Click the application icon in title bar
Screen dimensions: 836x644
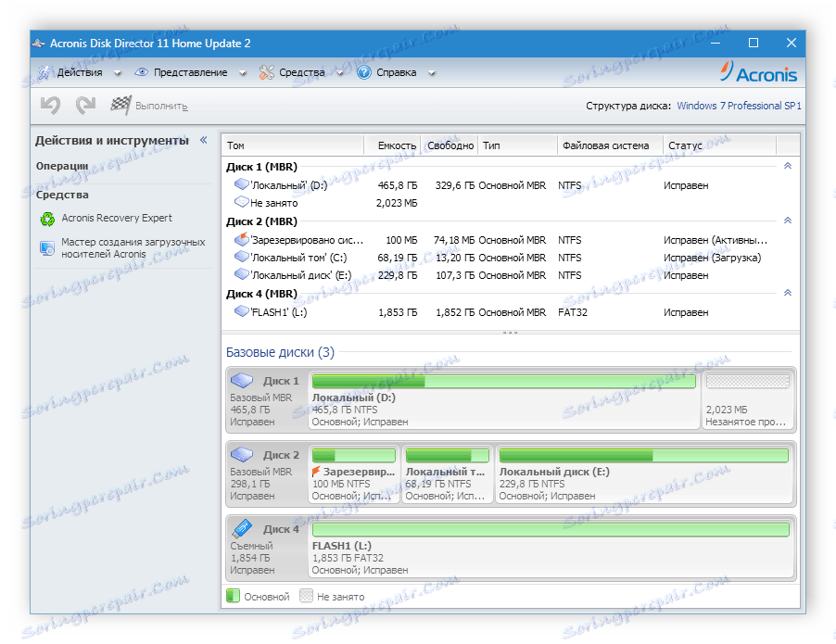pyautogui.click(x=38, y=44)
